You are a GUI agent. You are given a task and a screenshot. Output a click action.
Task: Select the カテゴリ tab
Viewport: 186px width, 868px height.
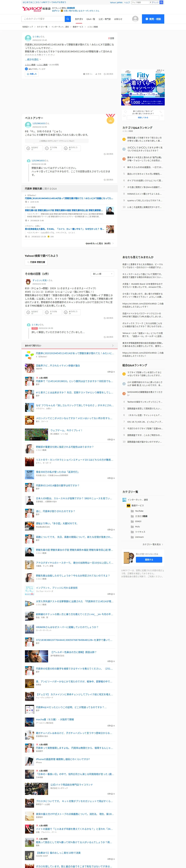(79, 19)
